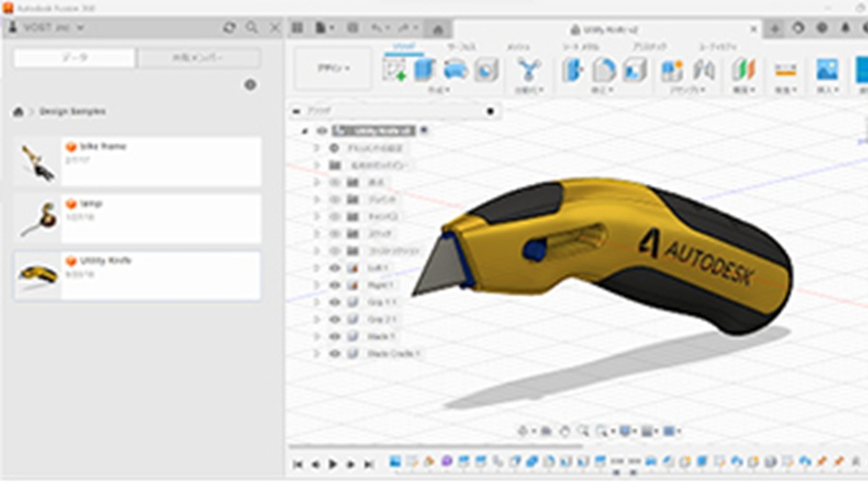Select the Press Pull tool icon

(572, 70)
